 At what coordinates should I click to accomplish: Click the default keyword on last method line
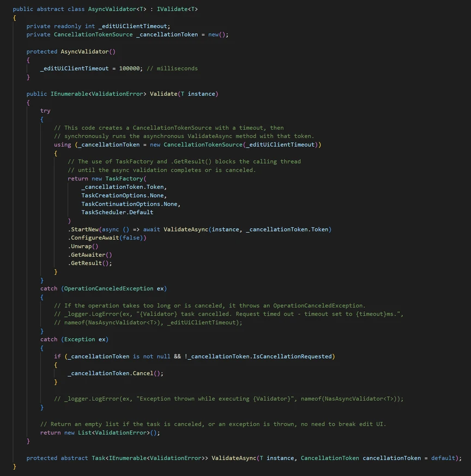click(444, 458)
